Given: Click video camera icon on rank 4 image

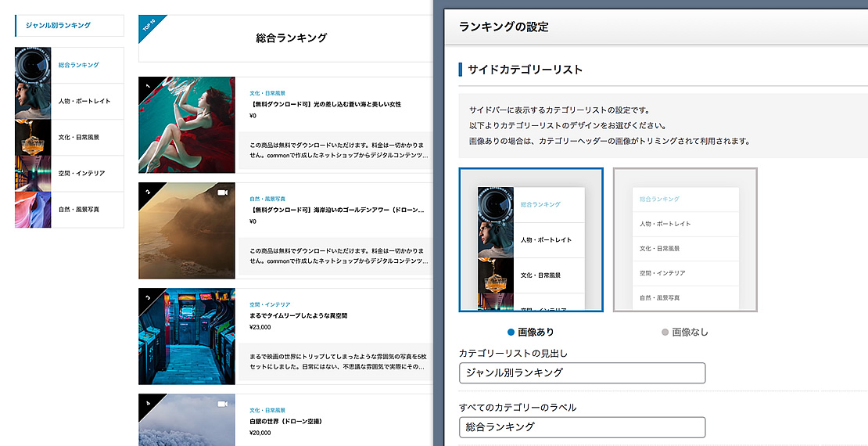Looking at the screenshot, I should pos(223,404).
